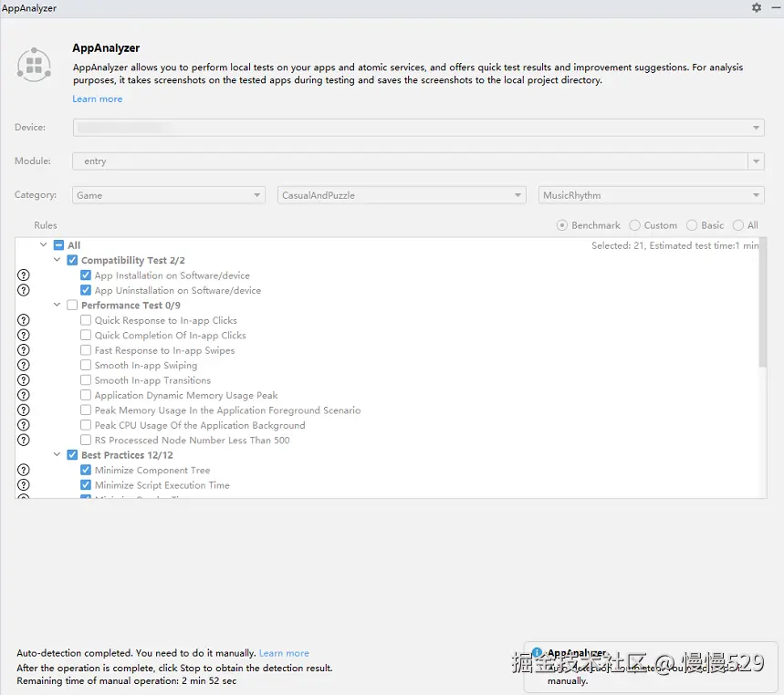Open help for Quick Response to In-app Clicks
Image resolution: width=784 pixels, height=695 pixels.
(24, 320)
